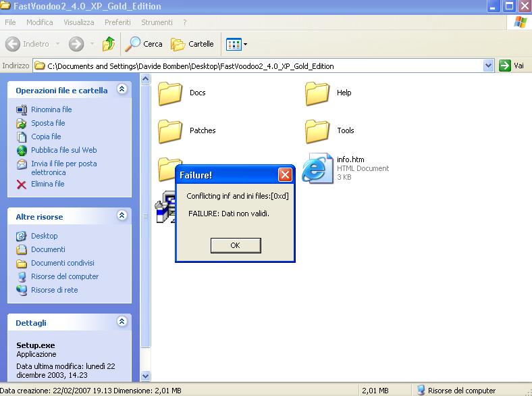
Task: Click Rinomina file link
Action: (51, 109)
